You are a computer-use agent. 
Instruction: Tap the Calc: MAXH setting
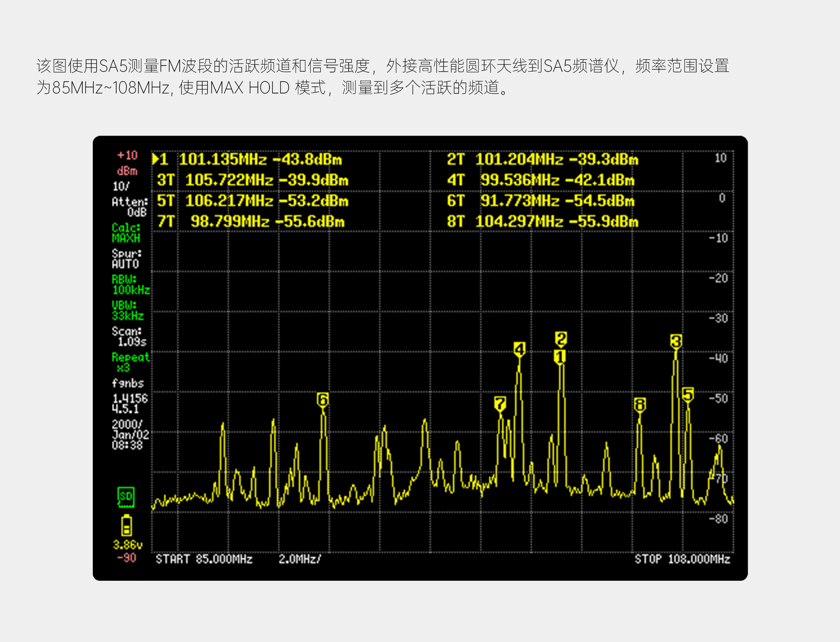126,233
